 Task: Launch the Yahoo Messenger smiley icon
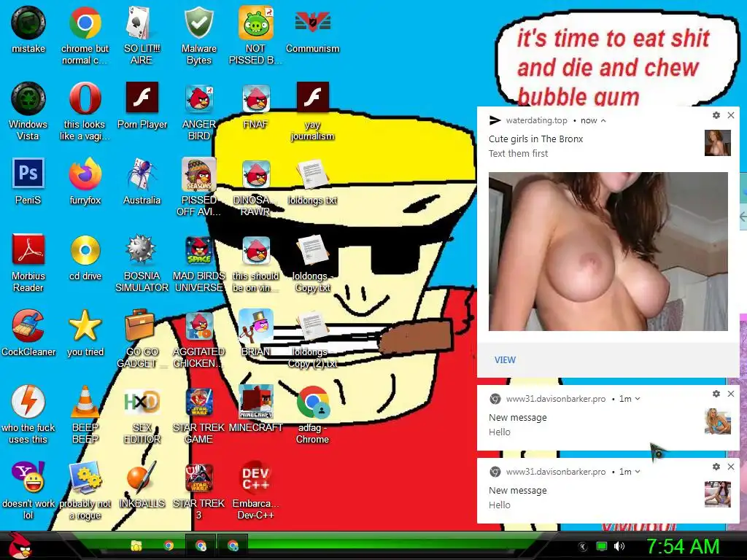pos(28,490)
